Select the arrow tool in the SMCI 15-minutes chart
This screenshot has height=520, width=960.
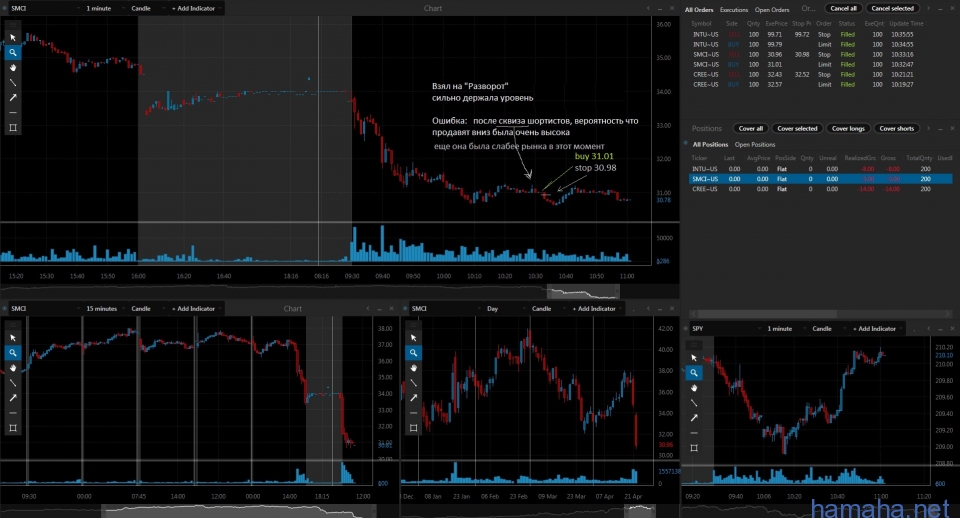[x=13, y=398]
